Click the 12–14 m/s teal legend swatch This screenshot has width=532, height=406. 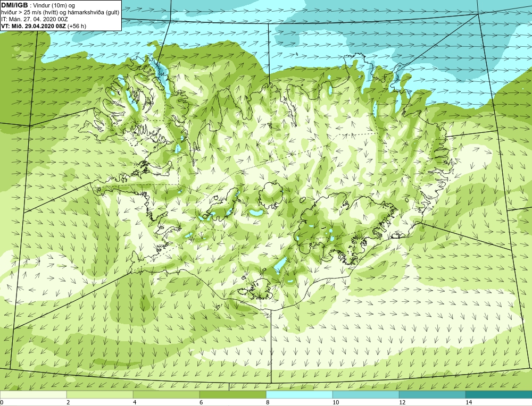pos(432,394)
